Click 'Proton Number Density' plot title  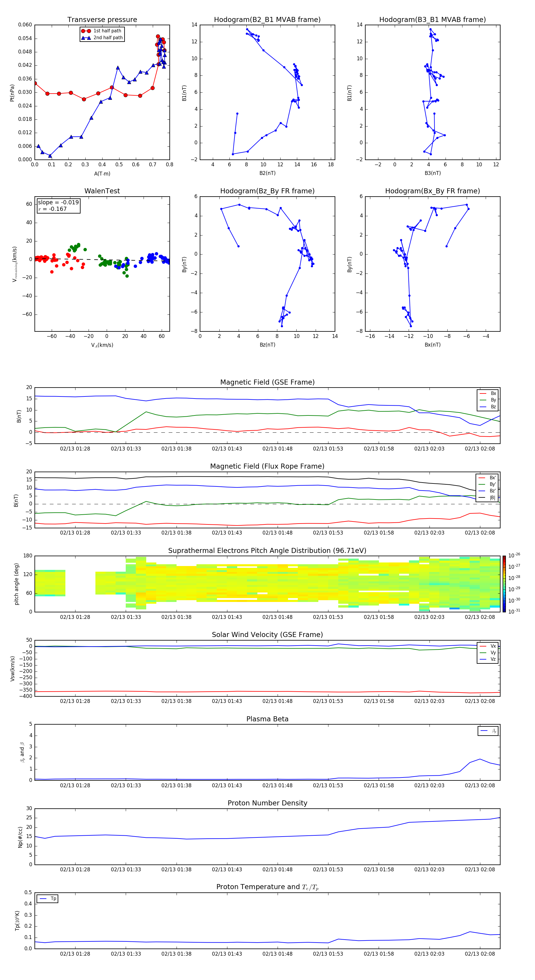pyautogui.click(x=267, y=804)
